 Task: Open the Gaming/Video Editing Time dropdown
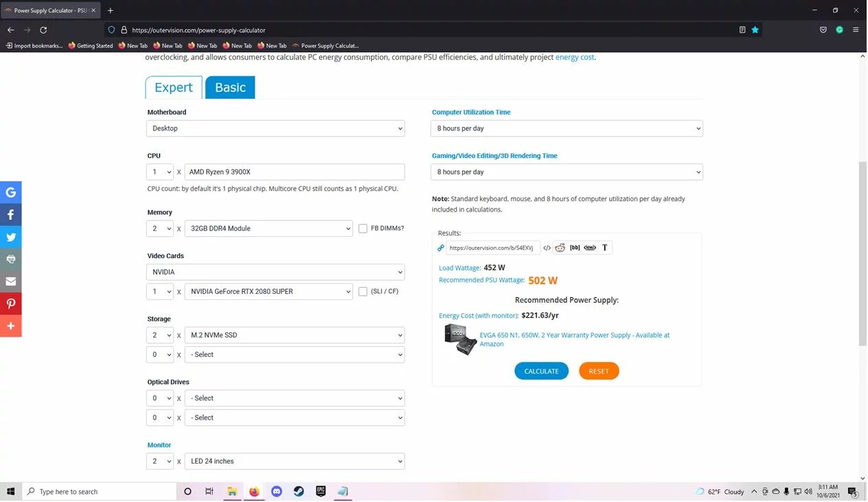(567, 172)
